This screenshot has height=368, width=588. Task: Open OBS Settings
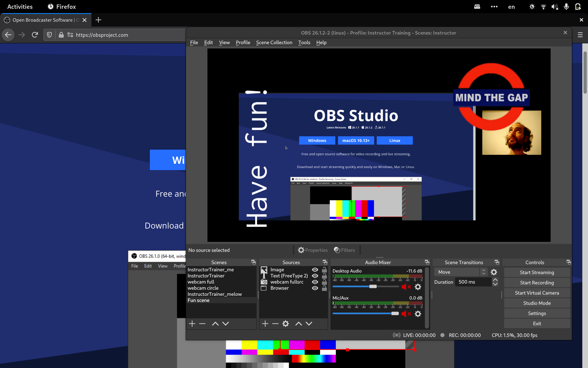click(x=537, y=313)
